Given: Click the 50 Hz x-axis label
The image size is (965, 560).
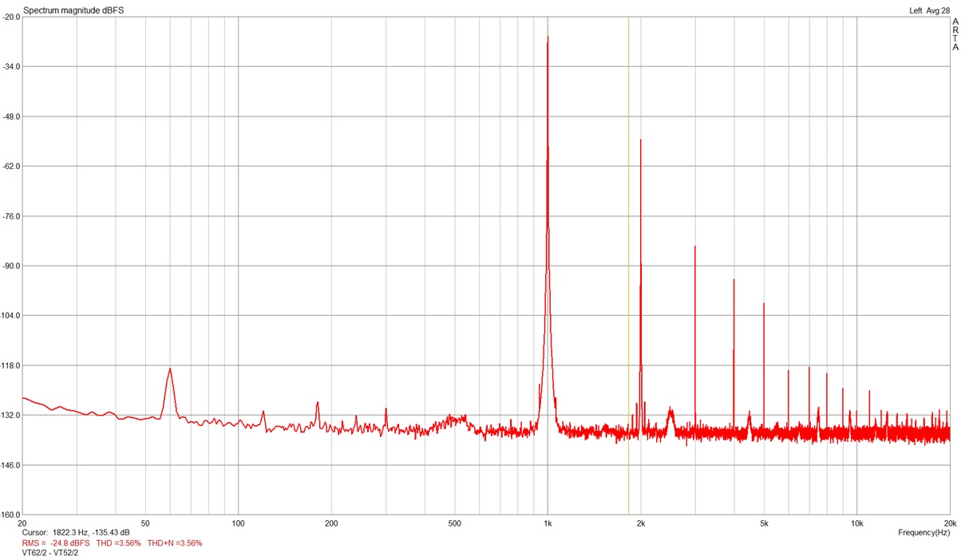Looking at the screenshot, I should pyautogui.click(x=145, y=523).
